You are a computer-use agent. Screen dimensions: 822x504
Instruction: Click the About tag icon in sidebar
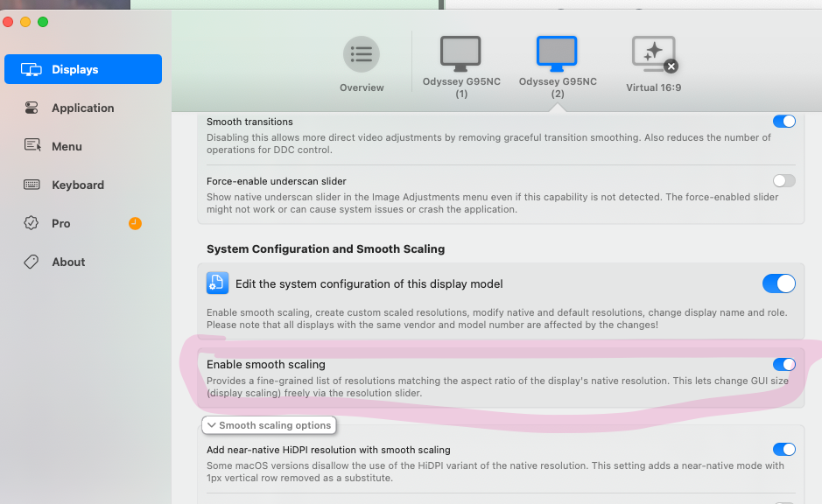(31, 262)
